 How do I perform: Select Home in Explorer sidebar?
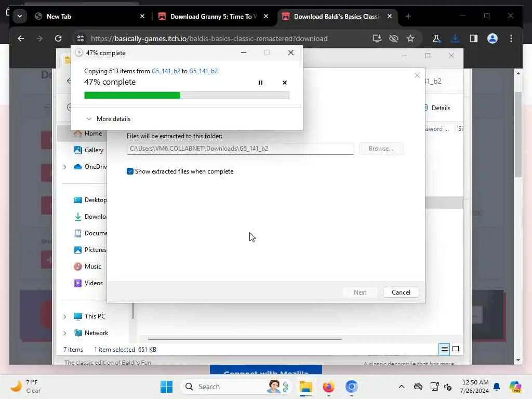(x=87, y=134)
